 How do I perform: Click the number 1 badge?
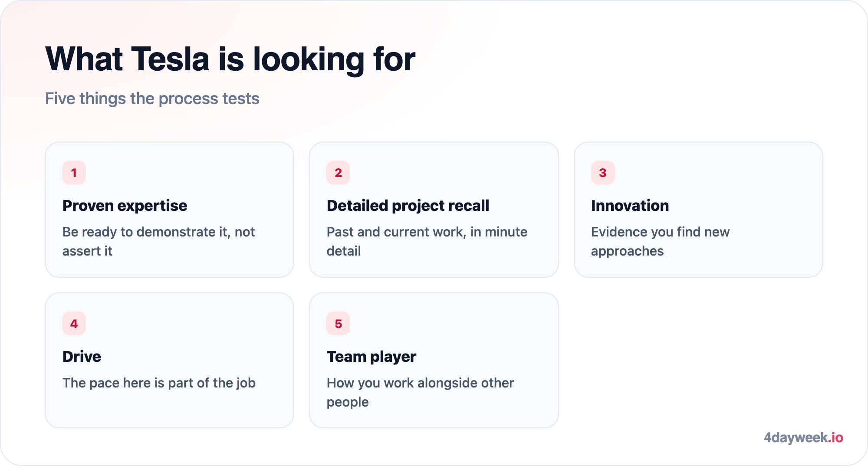[x=74, y=173]
